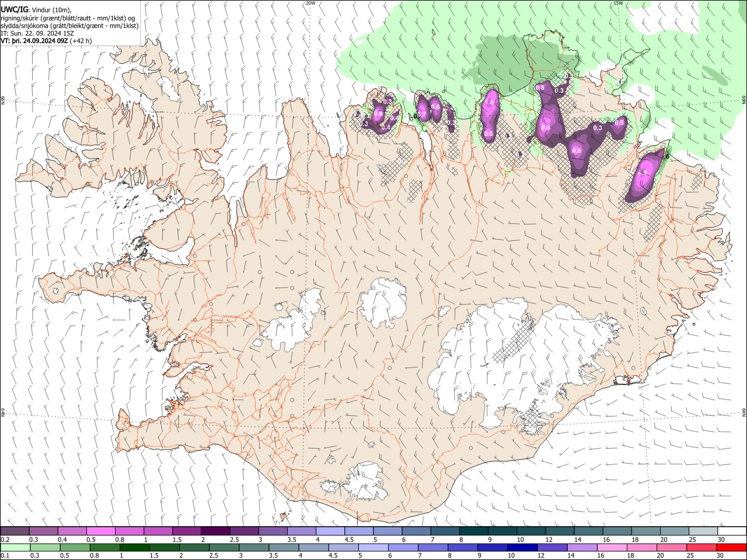
Task: Pick the 20 rose pink swatch, lower legend row
Action: coord(671,547)
